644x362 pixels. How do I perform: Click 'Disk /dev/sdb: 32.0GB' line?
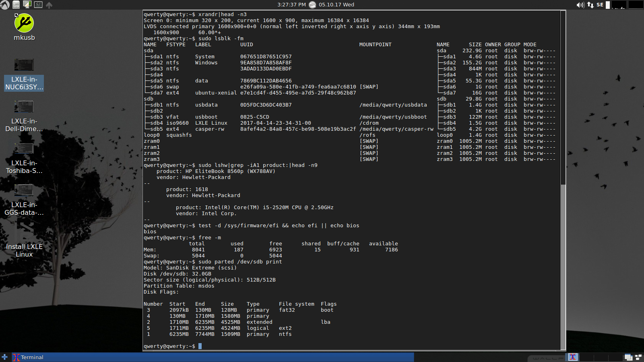point(178,274)
